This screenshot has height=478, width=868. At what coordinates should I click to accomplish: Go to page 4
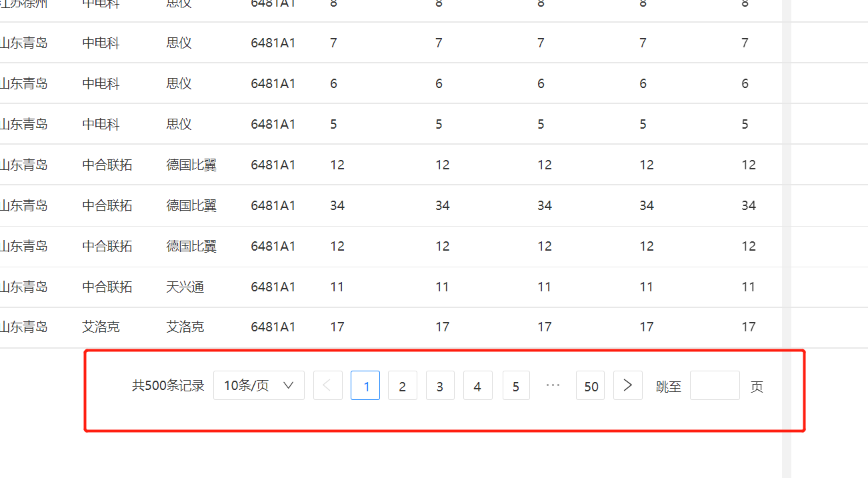click(x=477, y=385)
